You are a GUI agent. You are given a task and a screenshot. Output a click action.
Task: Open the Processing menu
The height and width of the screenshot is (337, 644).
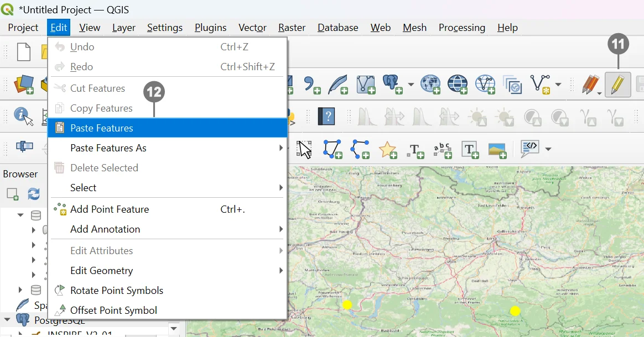point(461,28)
